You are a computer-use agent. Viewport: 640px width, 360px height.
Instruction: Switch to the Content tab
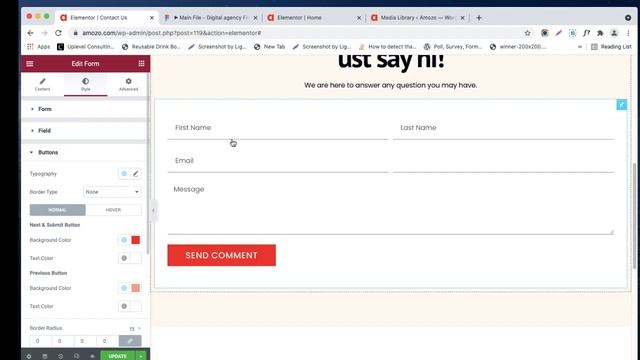point(42,84)
